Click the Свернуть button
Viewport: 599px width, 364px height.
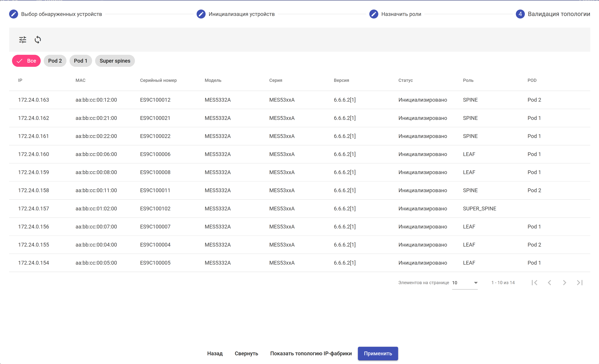[246, 354]
